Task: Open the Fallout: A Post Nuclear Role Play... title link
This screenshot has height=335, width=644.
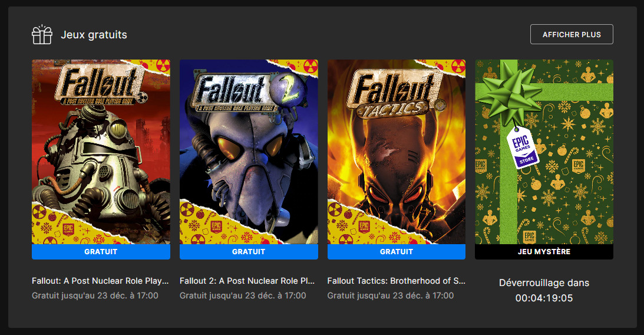Action: coord(100,281)
